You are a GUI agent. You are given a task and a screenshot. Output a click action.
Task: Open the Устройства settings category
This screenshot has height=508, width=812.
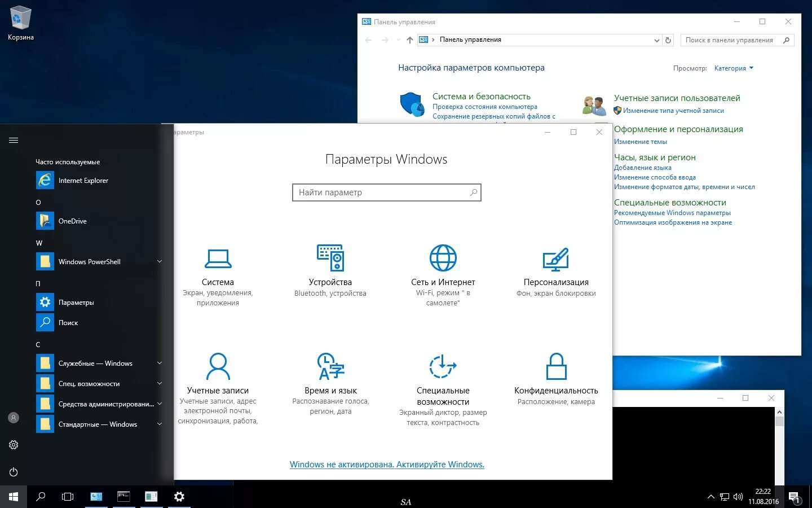330,271
